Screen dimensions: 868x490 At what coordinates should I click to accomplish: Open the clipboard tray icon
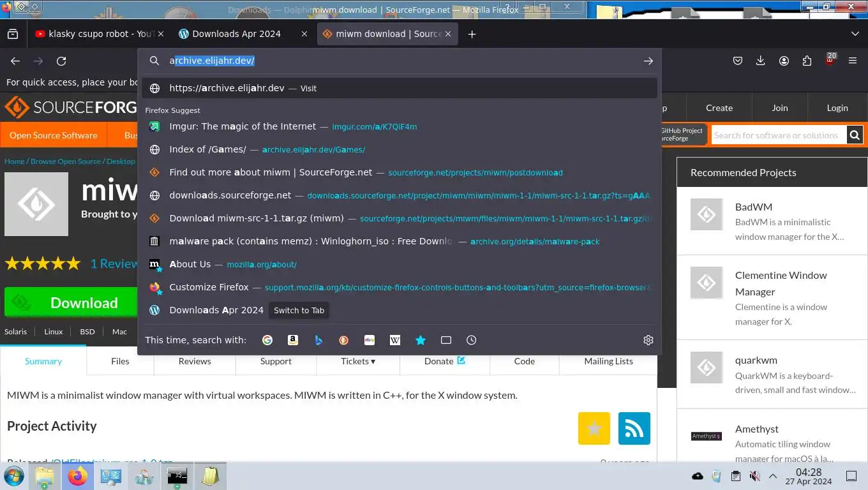(x=736, y=476)
